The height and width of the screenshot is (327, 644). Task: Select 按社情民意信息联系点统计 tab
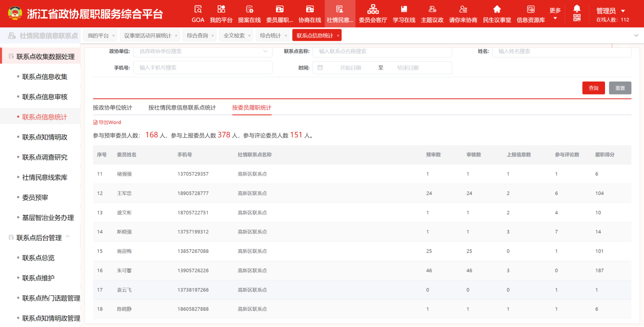tap(182, 108)
